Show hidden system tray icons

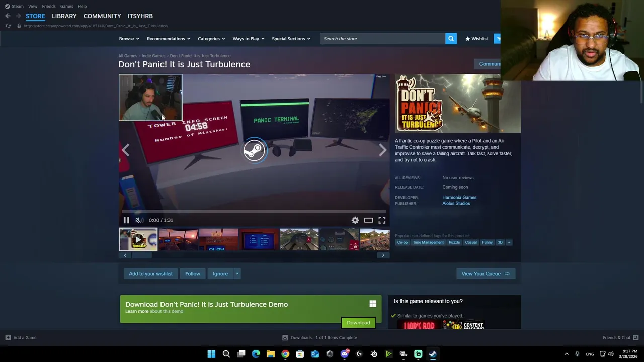(566, 354)
